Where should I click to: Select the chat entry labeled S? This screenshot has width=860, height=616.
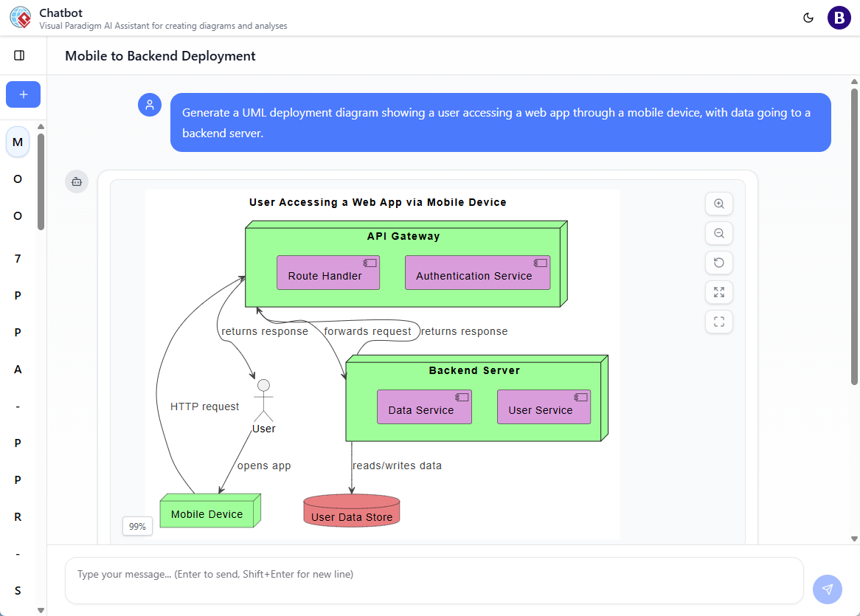17,590
